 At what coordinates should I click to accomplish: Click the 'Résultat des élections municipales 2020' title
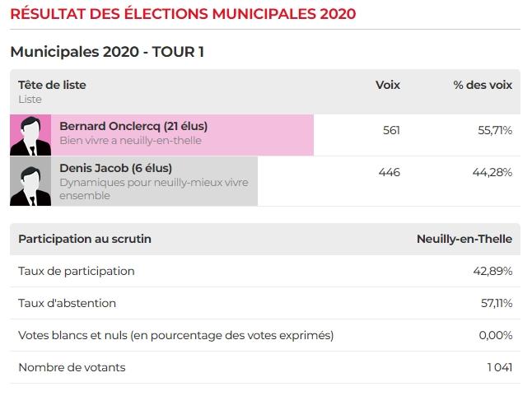pyautogui.click(x=183, y=13)
